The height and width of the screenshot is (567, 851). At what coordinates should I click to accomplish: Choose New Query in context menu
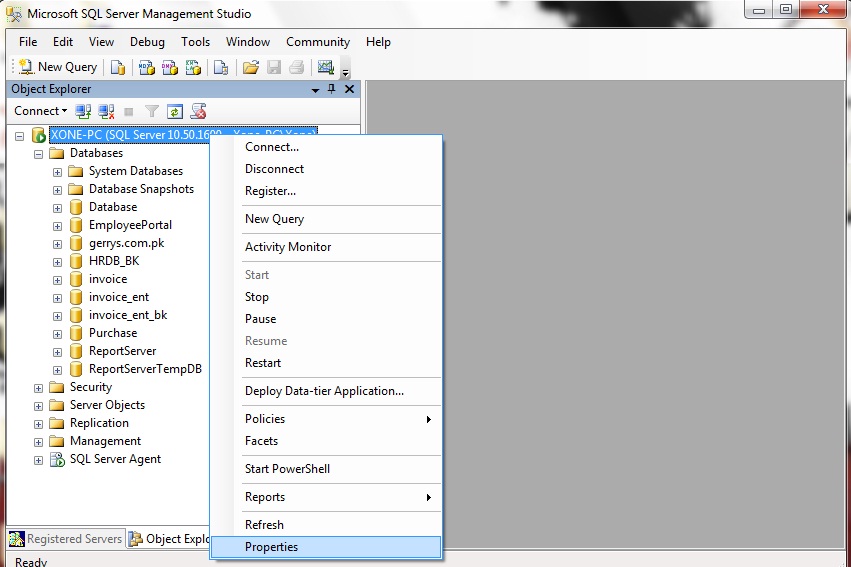point(326,219)
